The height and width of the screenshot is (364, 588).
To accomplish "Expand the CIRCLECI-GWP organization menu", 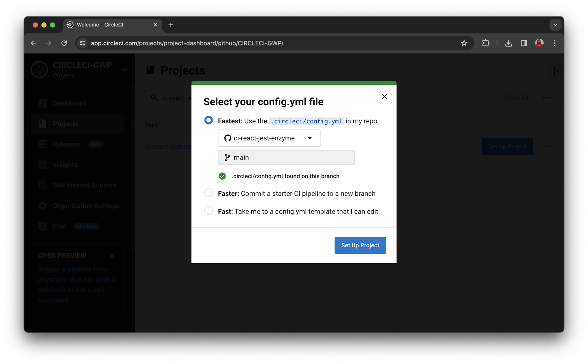I will 125,70.
